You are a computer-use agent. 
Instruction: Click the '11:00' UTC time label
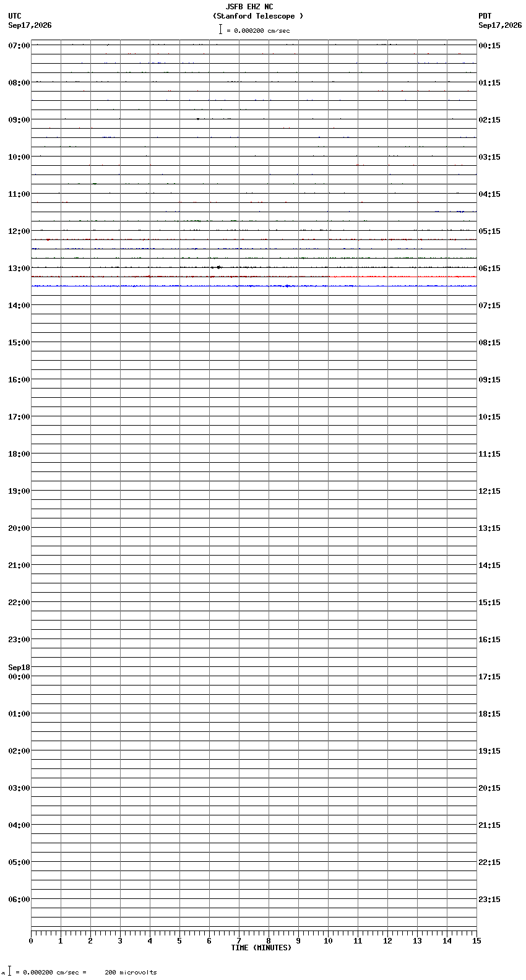tap(19, 194)
